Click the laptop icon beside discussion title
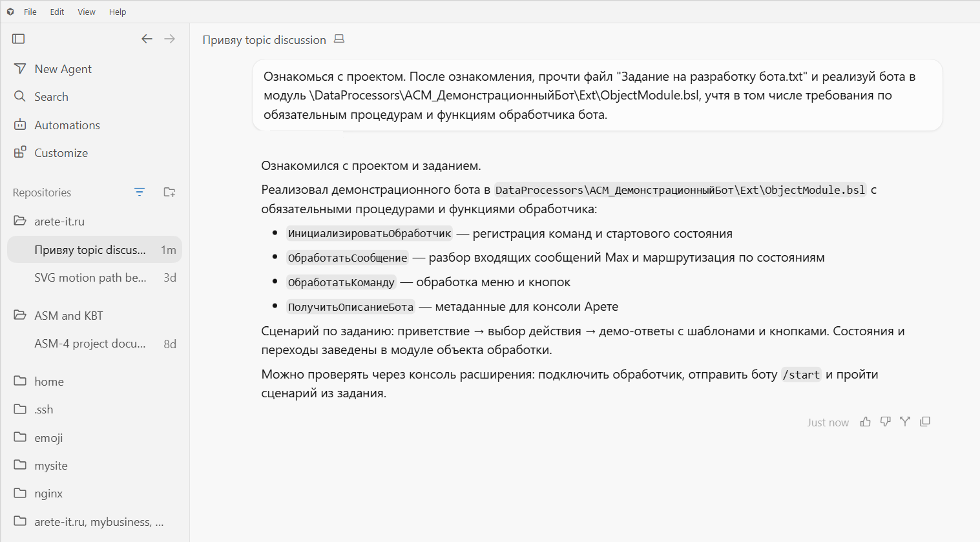 (x=339, y=39)
